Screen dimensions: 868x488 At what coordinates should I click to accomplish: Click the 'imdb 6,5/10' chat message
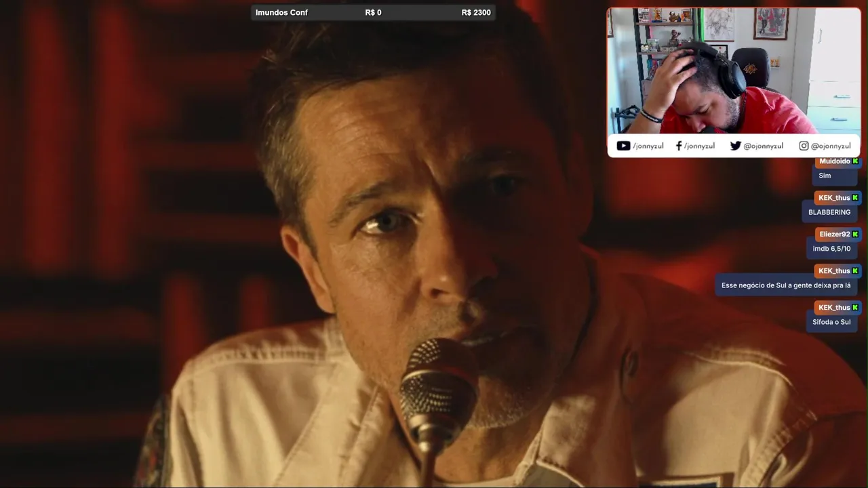831,249
